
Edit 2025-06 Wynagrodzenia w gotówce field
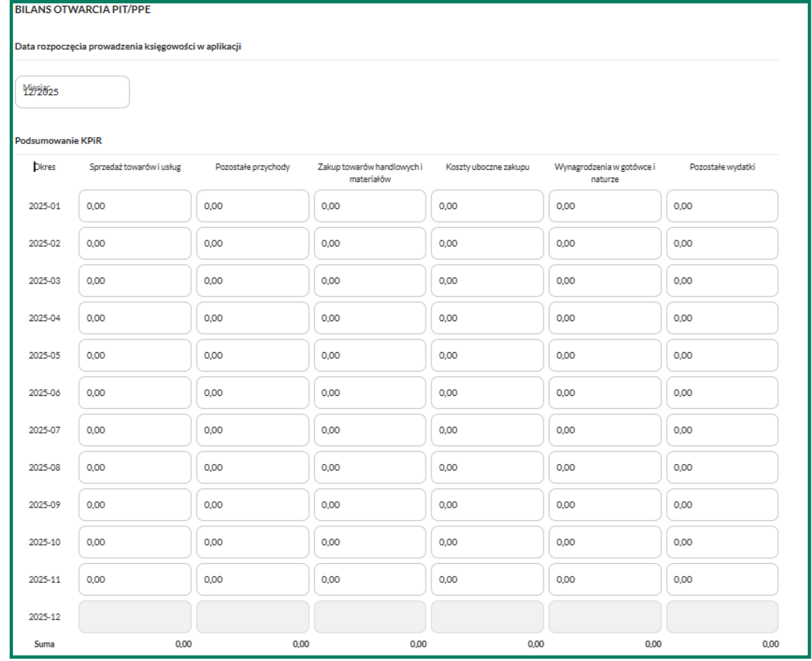(605, 393)
